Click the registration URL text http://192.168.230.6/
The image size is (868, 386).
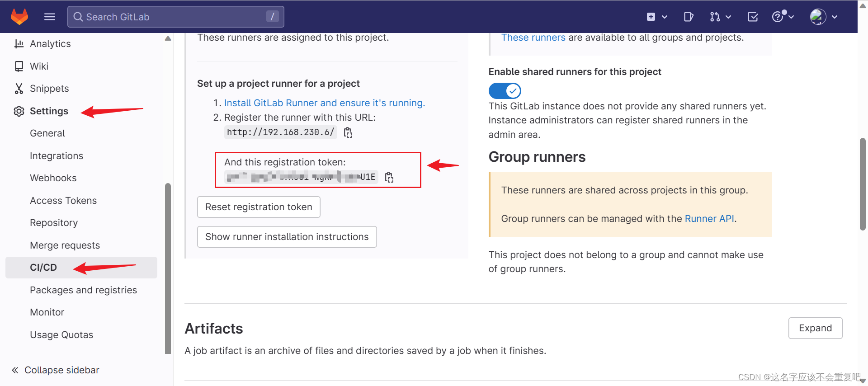(280, 132)
